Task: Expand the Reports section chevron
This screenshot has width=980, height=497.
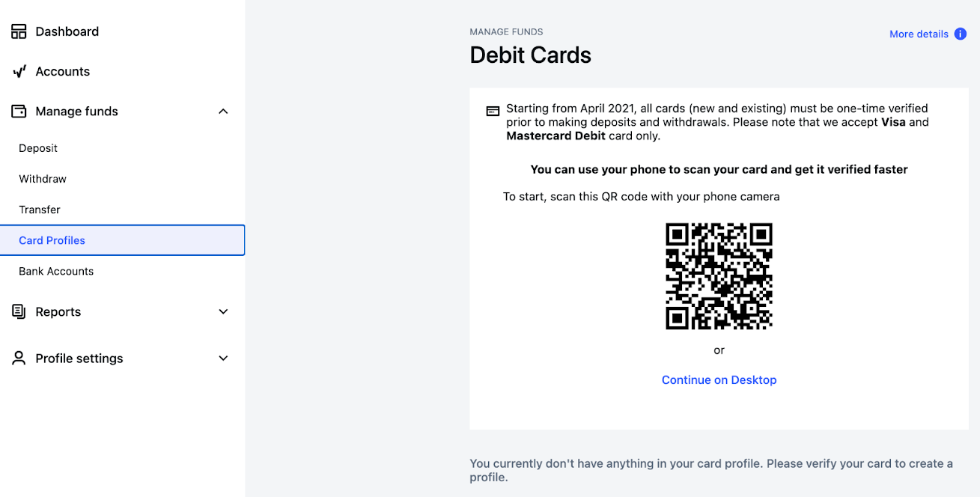Action: pos(223,312)
